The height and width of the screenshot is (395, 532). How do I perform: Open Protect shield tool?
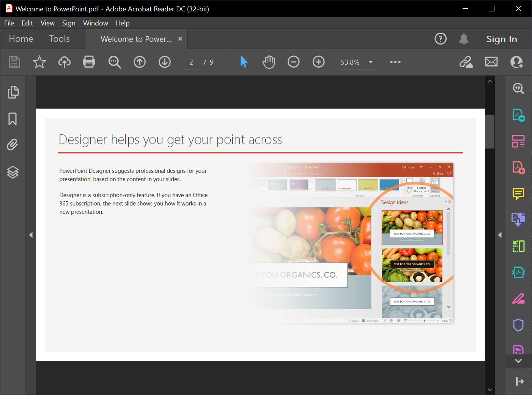pyautogui.click(x=518, y=325)
